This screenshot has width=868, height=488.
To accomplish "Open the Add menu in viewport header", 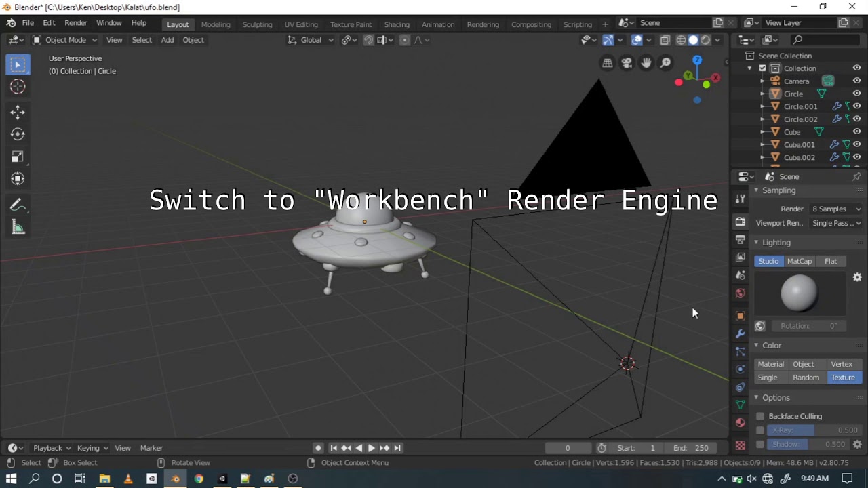I will 167,40.
